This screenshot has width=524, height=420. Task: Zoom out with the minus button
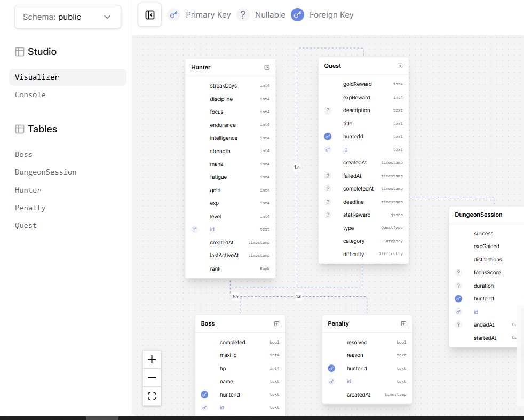[x=152, y=378]
